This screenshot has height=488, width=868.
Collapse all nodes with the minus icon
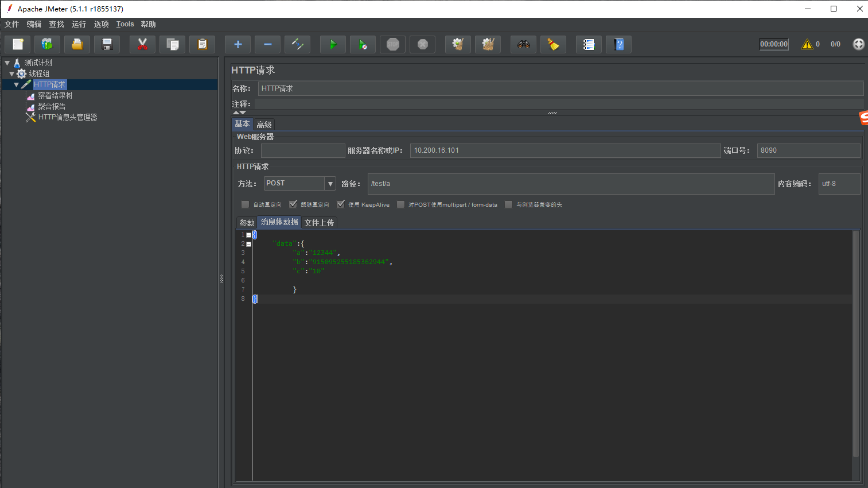[x=267, y=44]
